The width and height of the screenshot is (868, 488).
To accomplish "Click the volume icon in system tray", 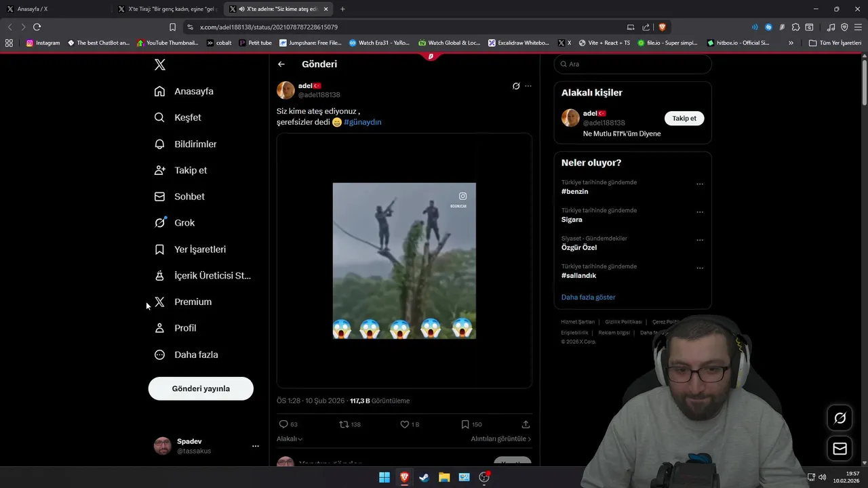I will click(x=822, y=477).
